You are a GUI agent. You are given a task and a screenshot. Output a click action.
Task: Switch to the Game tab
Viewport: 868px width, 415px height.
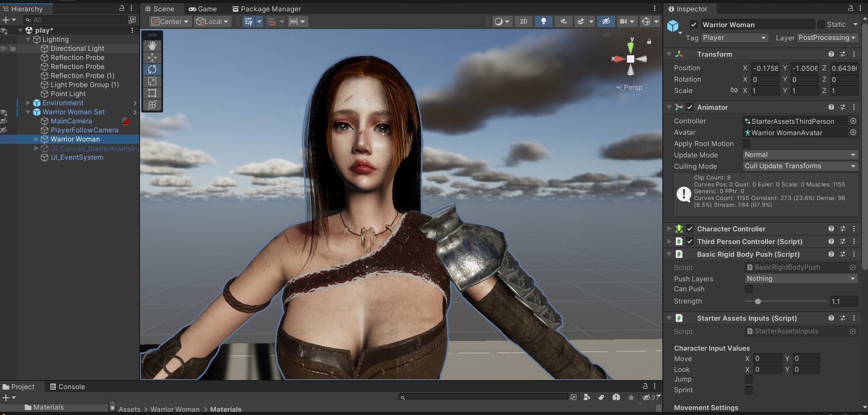203,9
